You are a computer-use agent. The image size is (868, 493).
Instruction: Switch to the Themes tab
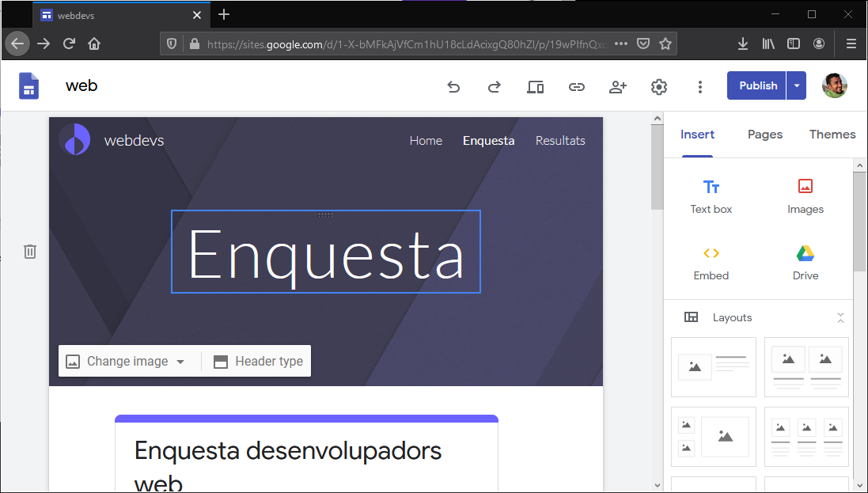[x=832, y=135]
